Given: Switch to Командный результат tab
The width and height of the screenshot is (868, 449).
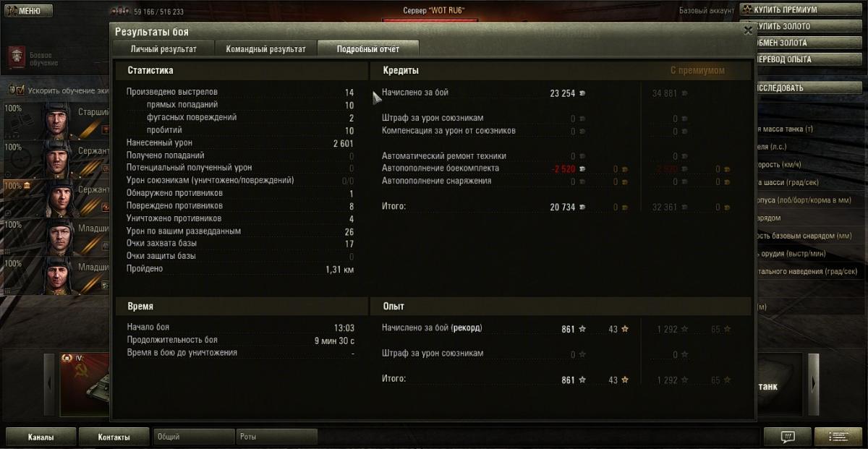Looking at the screenshot, I should [265, 49].
